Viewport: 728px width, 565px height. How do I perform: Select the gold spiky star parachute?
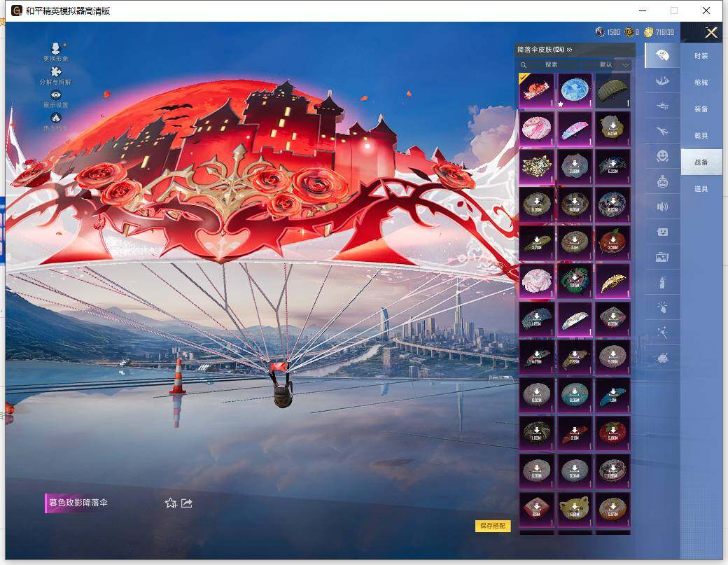click(x=537, y=166)
